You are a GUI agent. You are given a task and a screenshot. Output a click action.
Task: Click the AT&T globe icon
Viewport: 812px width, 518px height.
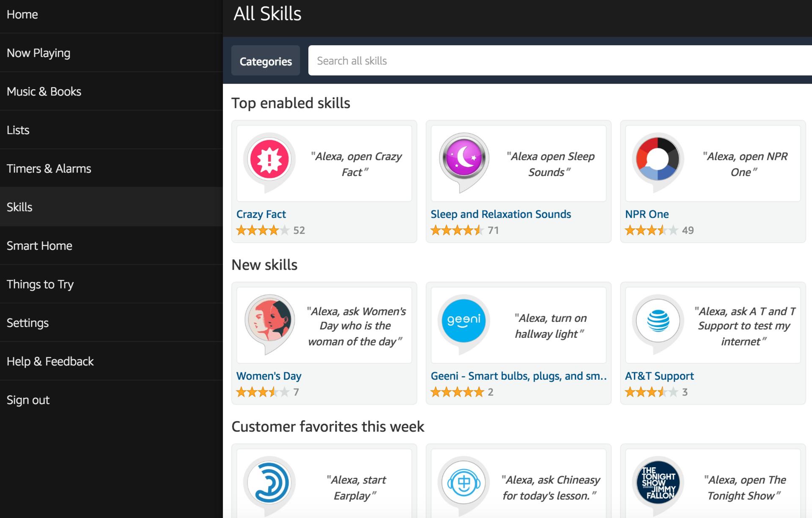click(658, 321)
